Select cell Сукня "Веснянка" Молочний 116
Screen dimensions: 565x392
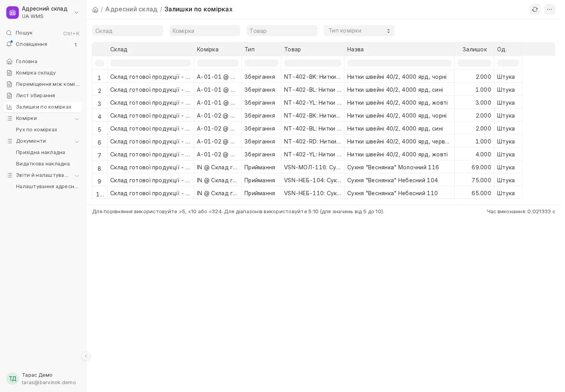(x=399, y=167)
